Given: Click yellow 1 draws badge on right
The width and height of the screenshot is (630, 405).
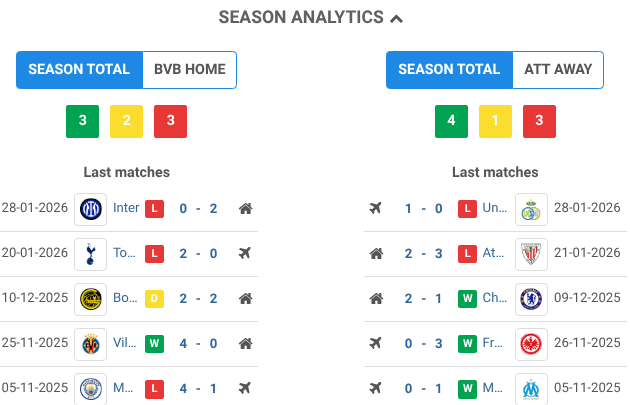Looking at the screenshot, I should tap(495, 121).
